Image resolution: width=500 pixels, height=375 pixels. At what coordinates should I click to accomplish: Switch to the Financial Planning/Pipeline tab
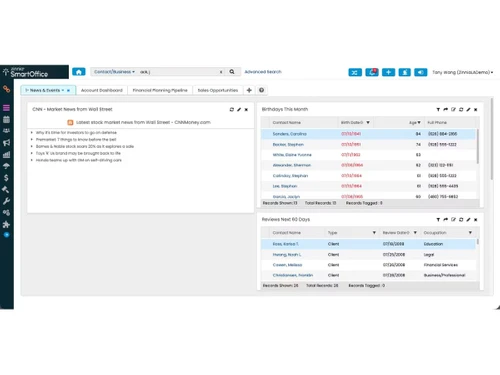[160, 90]
